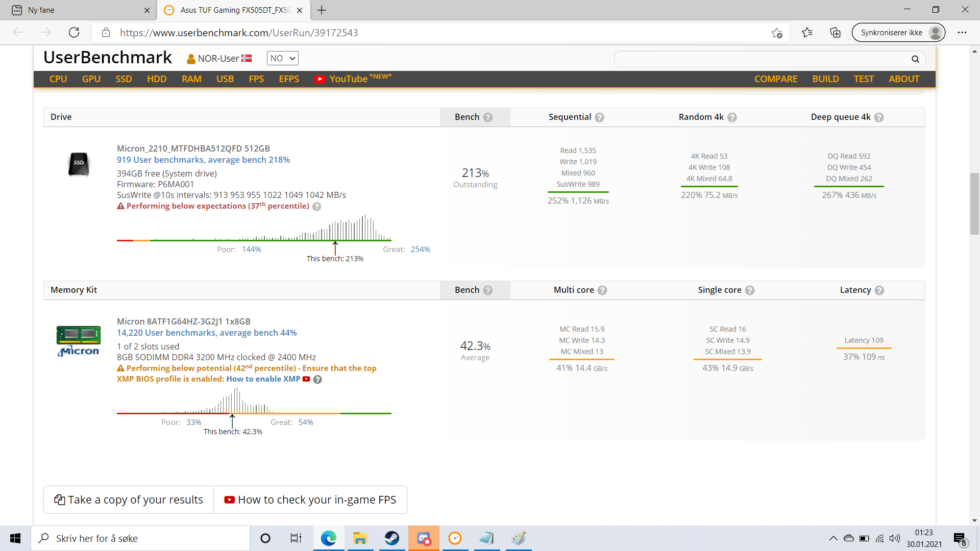This screenshot has height=551, width=980.
Task: Click help icon after How to enable XMP
Action: 317,380
